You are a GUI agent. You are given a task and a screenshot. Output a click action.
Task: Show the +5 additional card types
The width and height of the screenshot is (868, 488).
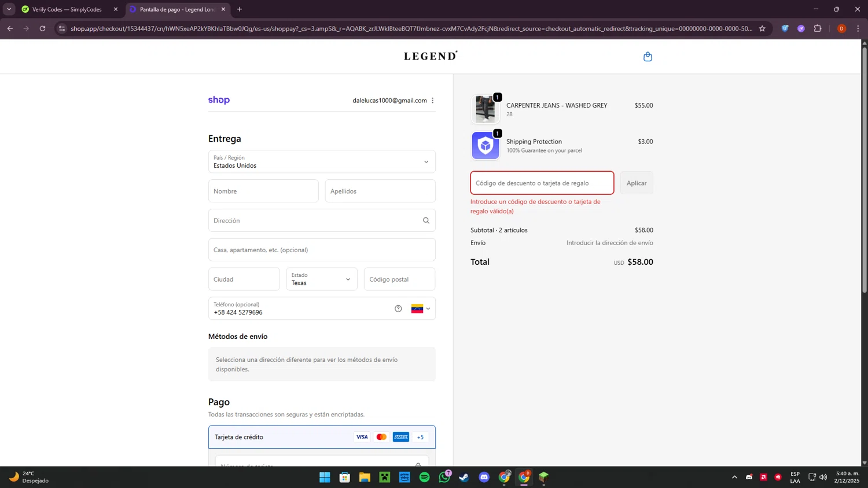click(x=421, y=437)
